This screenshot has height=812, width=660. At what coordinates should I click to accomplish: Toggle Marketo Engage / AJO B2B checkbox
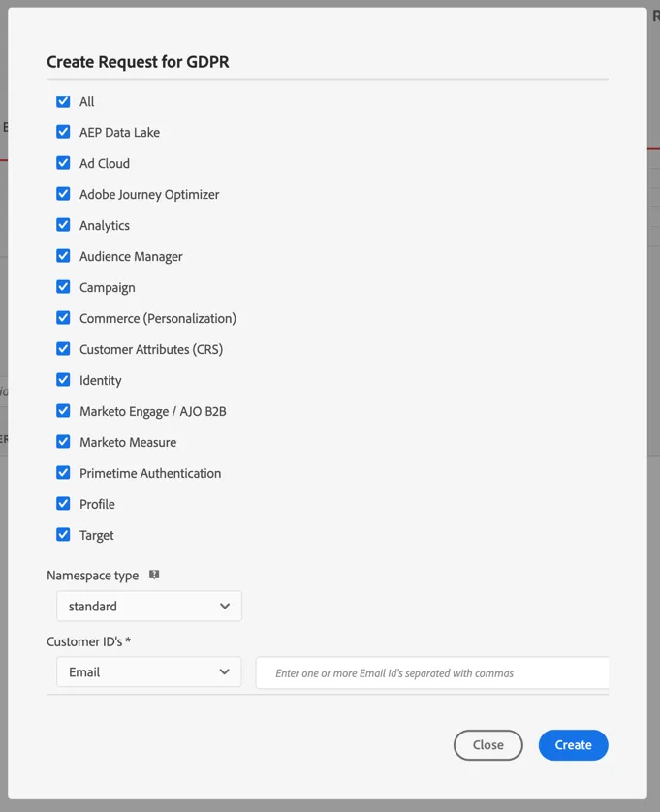point(63,411)
